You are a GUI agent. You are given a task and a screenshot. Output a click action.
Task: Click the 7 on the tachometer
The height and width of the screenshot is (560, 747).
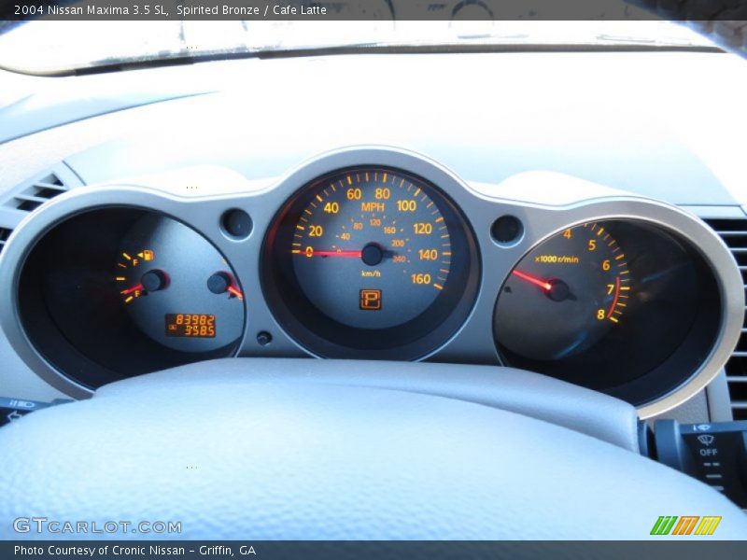[611, 289]
